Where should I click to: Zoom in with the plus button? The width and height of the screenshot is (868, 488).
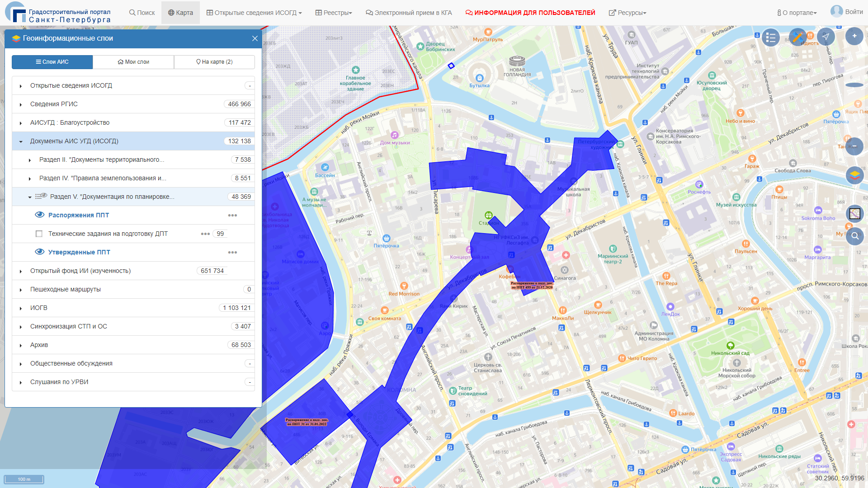click(854, 36)
